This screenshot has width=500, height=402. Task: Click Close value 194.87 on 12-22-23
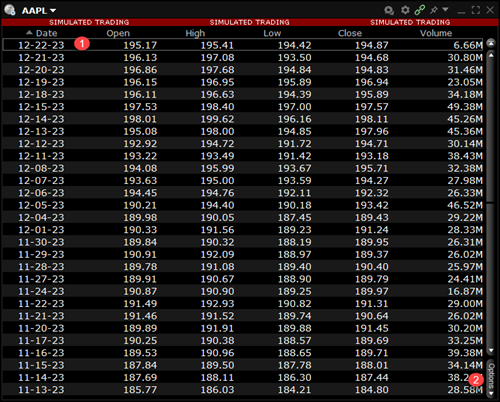(372, 45)
